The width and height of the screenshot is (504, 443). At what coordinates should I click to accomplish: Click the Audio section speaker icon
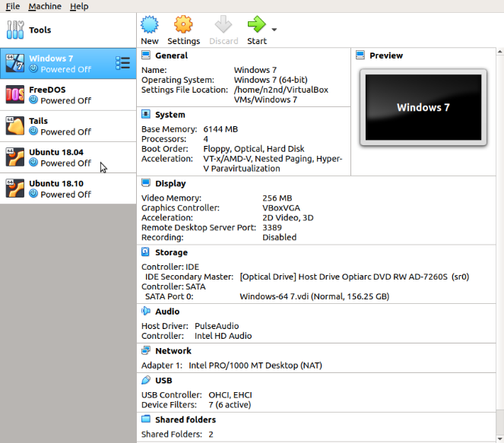point(146,311)
